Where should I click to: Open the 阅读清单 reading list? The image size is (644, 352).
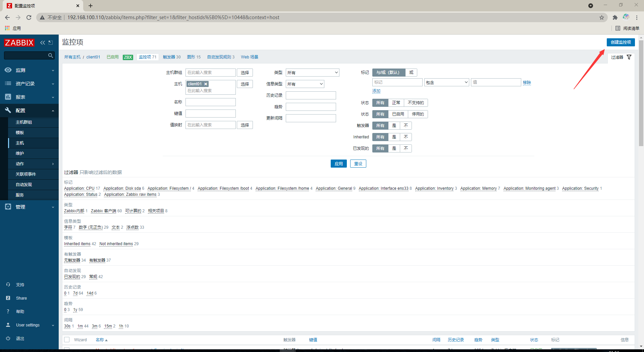628,28
